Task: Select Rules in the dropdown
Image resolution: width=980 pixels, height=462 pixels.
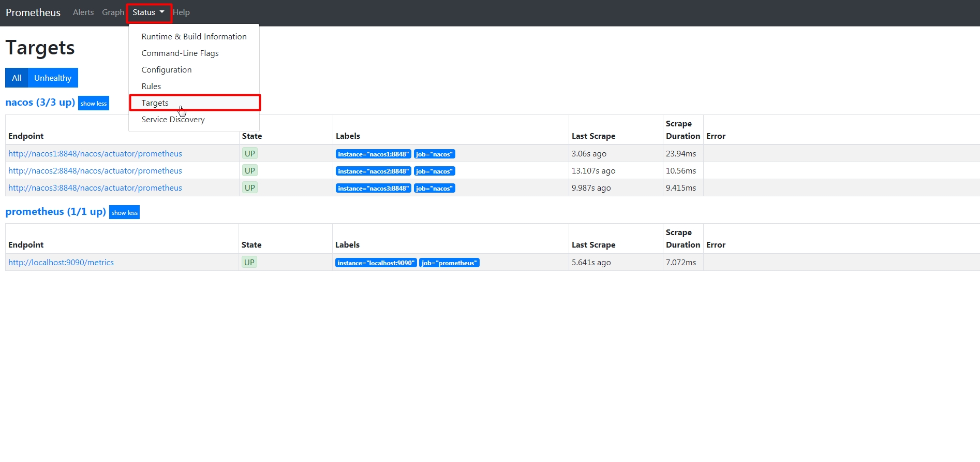Action: tap(194, 86)
